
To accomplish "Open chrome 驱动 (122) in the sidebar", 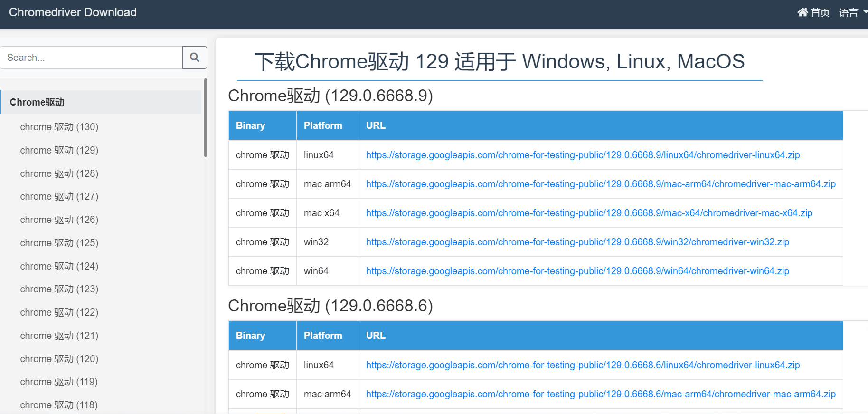I will 59,312.
